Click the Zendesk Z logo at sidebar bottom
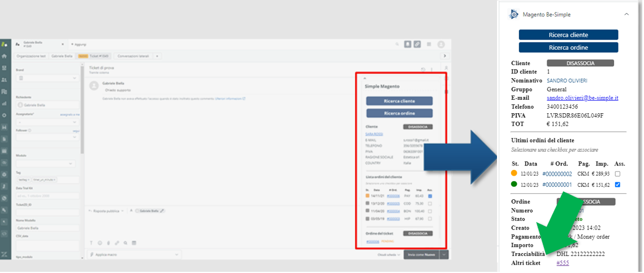Screen dimensions: 644x273 pos(4,254)
